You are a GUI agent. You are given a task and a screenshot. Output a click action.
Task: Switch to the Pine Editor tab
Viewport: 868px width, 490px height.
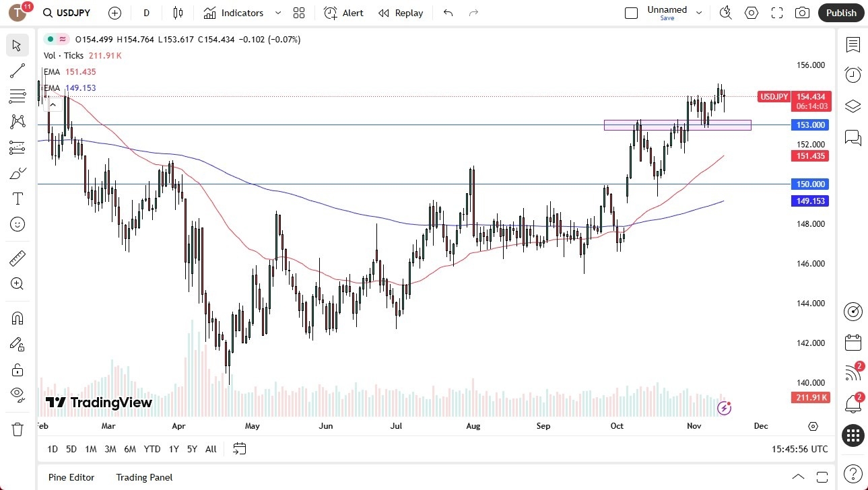pos(71,477)
